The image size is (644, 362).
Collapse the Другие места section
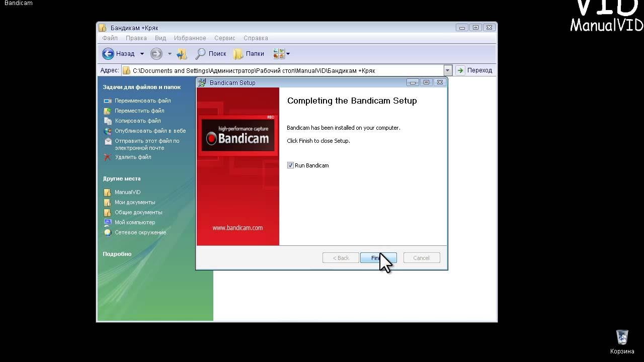pos(122,178)
